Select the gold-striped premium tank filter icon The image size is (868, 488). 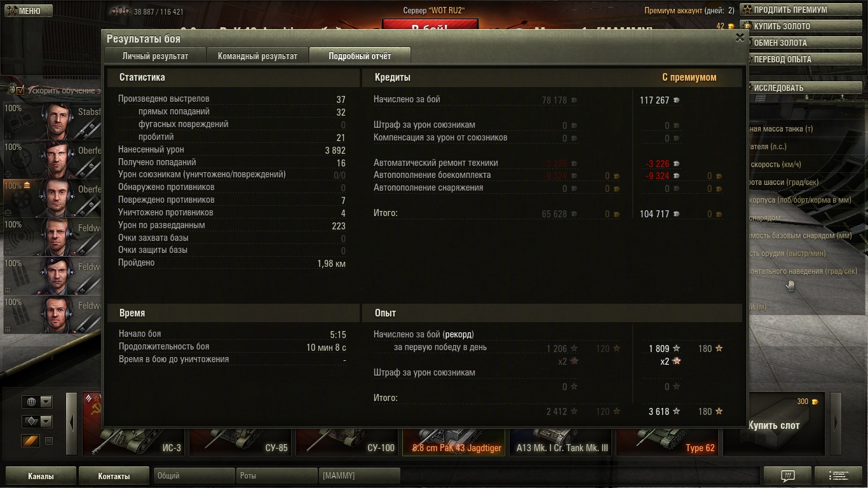point(31,440)
